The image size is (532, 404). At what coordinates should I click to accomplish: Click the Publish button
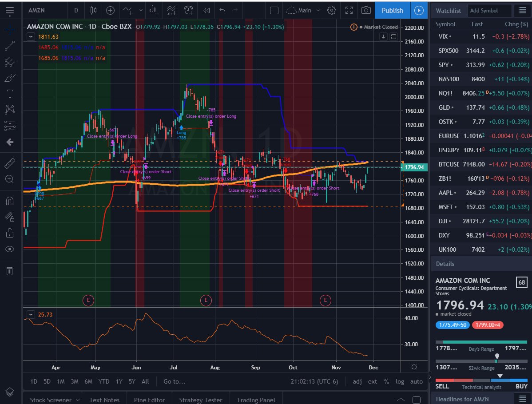[x=392, y=11]
